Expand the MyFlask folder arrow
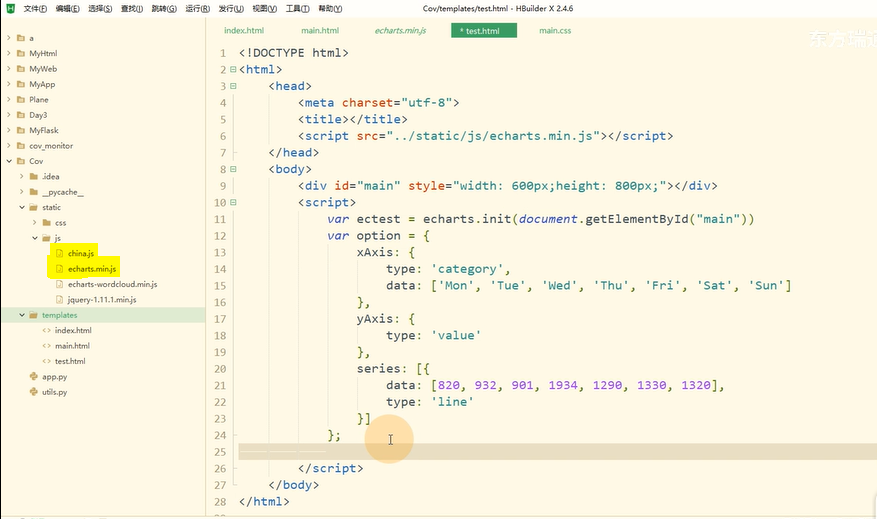 [x=8, y=130]
